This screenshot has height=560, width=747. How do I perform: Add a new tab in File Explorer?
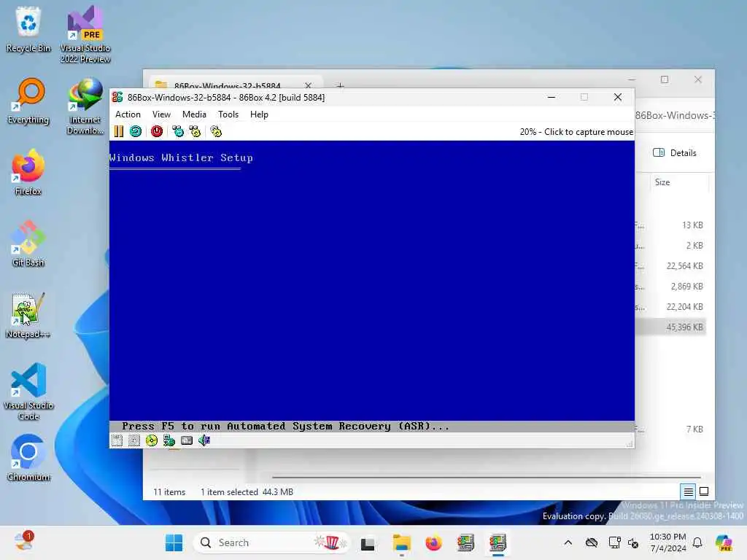click(340, 86)
